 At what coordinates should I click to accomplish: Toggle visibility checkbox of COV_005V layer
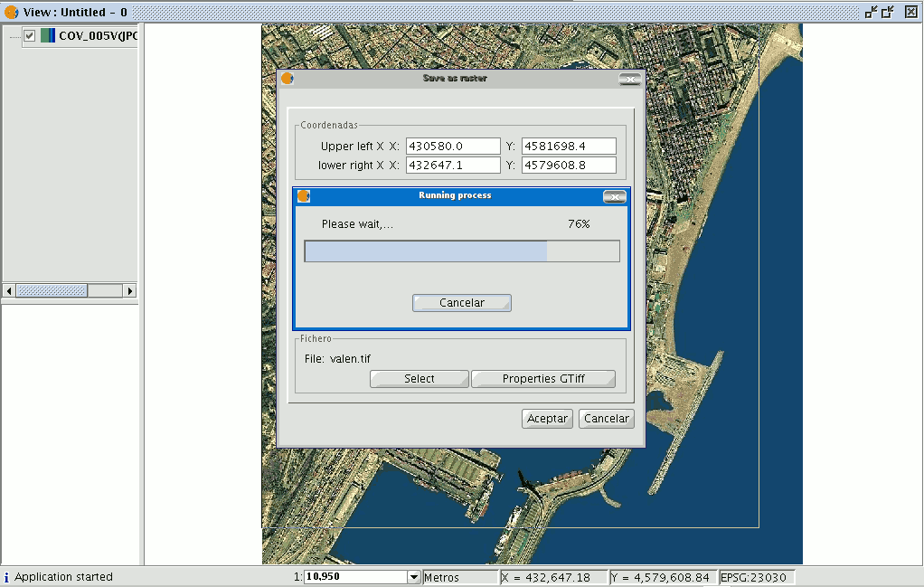(30, 36)
